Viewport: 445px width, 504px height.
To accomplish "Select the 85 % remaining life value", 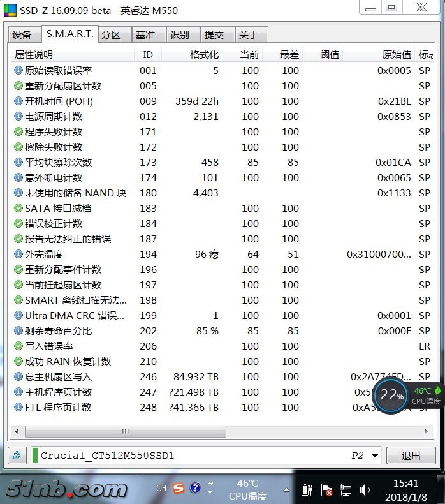I will pos(208,330).
